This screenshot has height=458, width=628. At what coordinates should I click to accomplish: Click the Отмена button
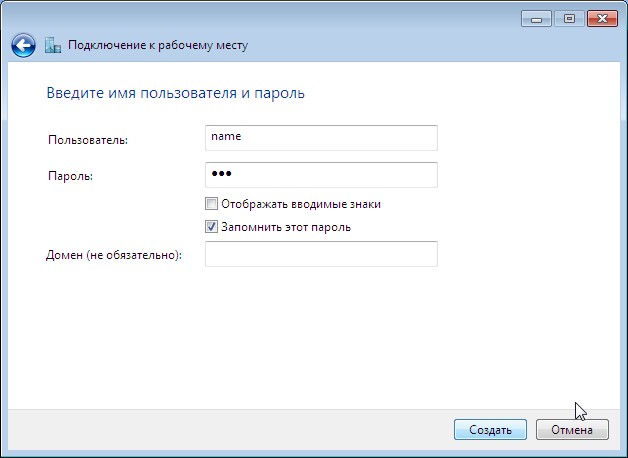click(572, 430)
